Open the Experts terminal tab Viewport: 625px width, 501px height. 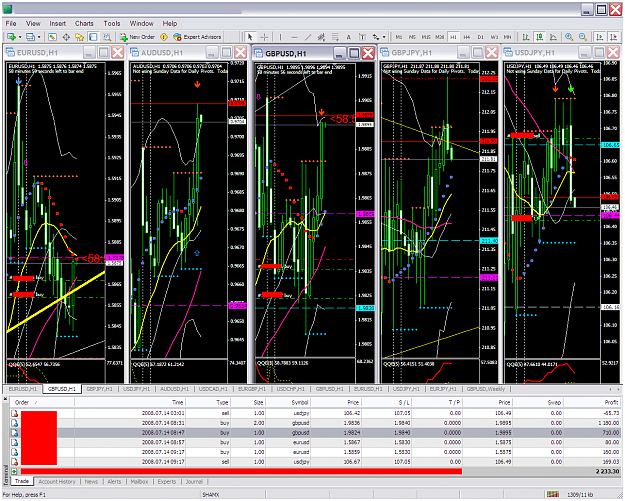point(167,481)
